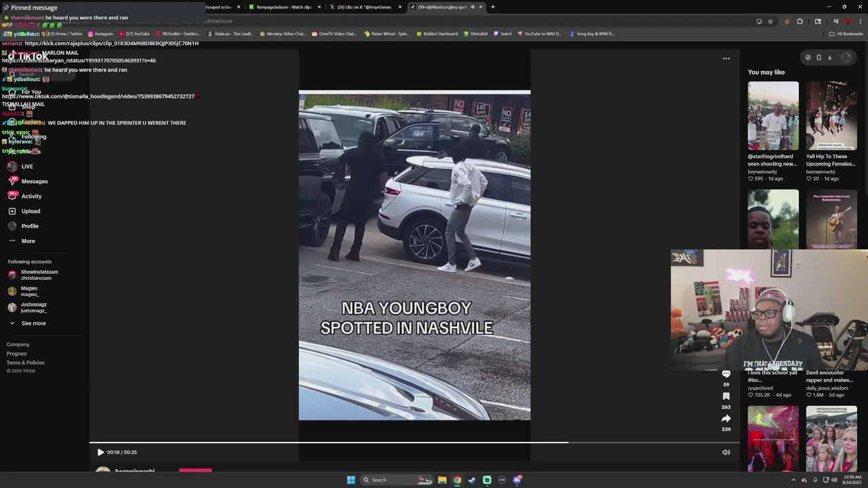Open File Explorer from taskbar

click(442, 480)
